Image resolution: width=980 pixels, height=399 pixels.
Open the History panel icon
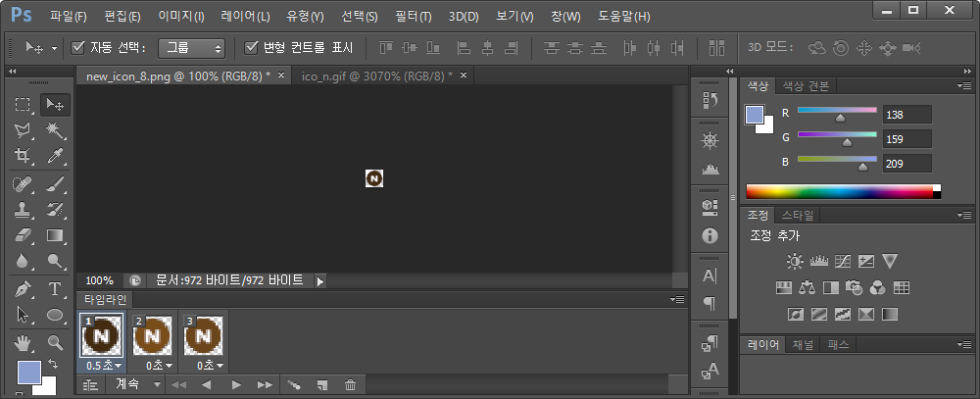pyautogui.click(x=710, y=99)
